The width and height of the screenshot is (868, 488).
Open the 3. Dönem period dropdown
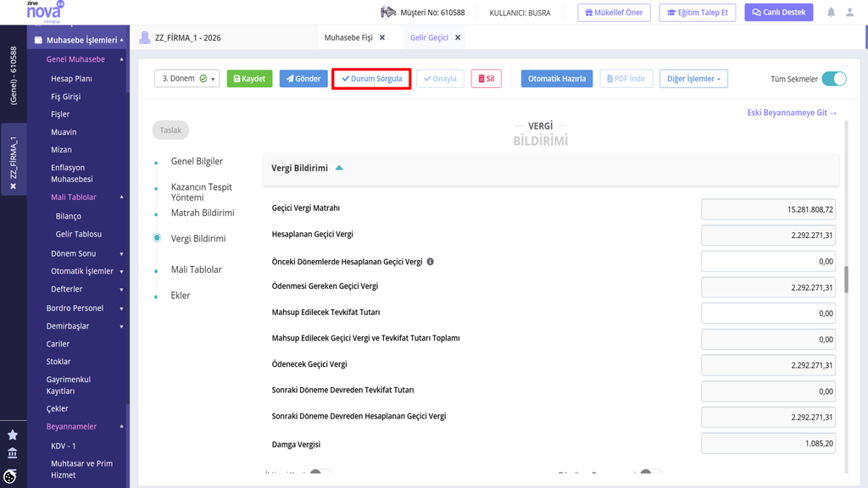click(186, 79)
